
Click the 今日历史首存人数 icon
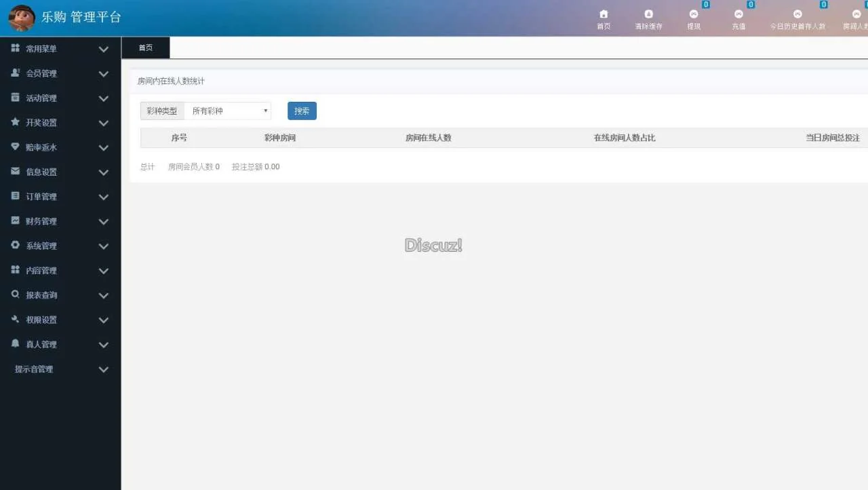[797, 14]
